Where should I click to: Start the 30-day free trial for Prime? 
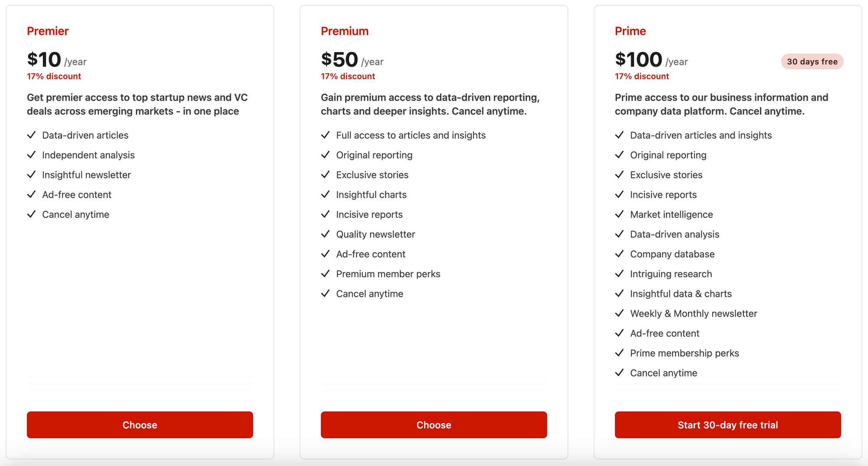pos(727,425)
